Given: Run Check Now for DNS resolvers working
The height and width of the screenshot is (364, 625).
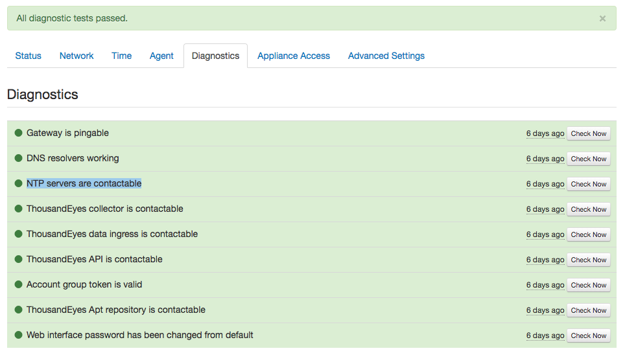Looking at the screenshot, I should pos(588,159).
